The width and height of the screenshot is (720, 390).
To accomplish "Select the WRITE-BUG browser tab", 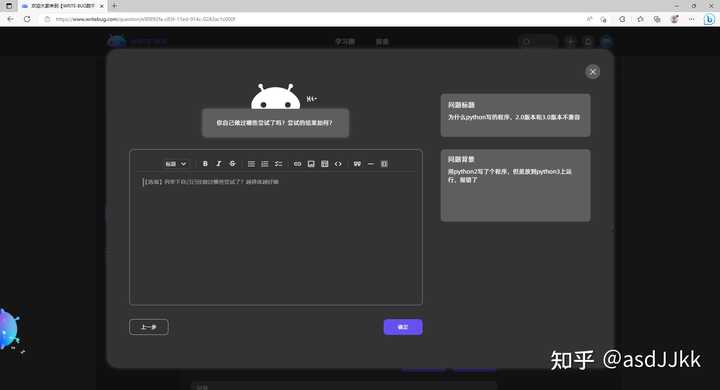I will tap(62, 6).
